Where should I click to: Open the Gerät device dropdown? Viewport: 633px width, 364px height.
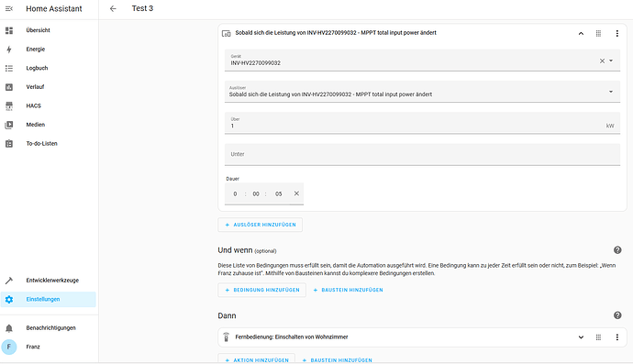pyautogui.click(x=611, y=61)
